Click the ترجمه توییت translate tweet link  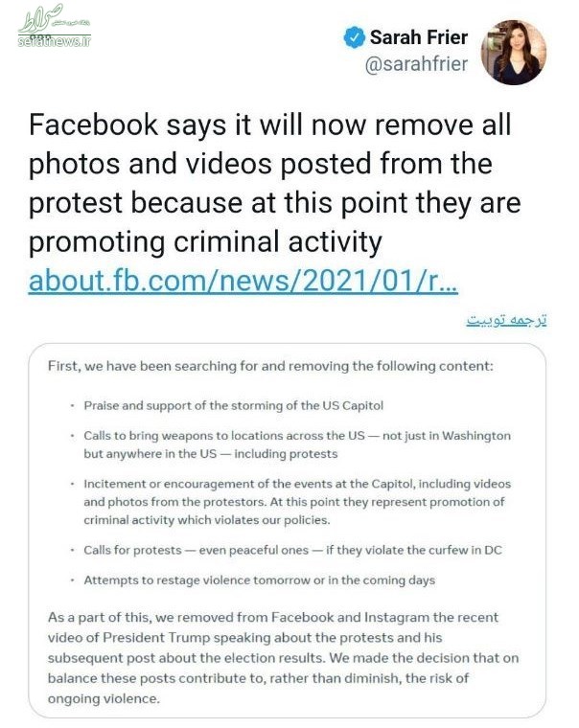point(506,320)
